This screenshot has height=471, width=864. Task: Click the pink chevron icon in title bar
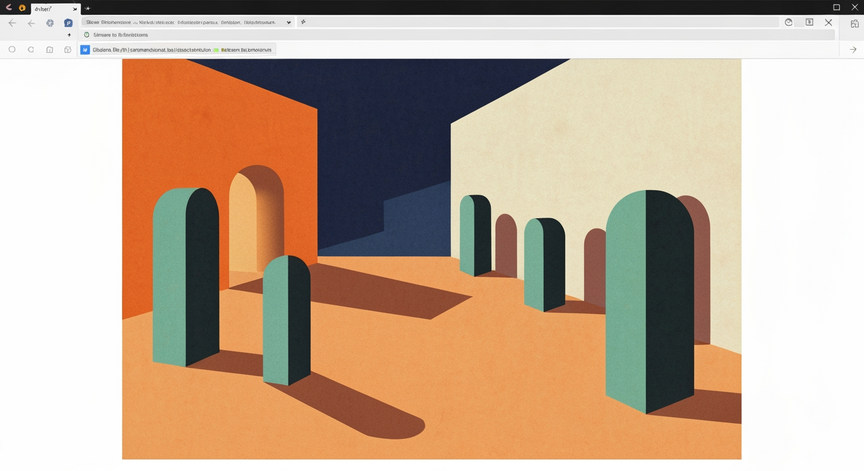[9, 8]
